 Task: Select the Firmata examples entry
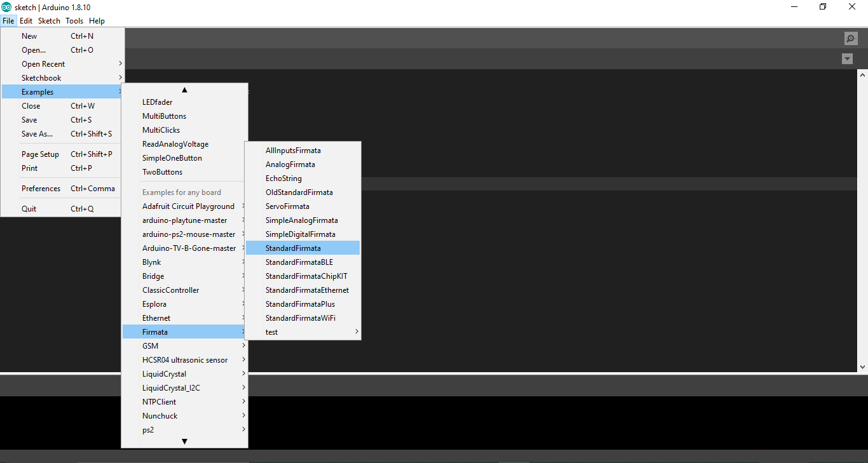(x=184, y=332)
